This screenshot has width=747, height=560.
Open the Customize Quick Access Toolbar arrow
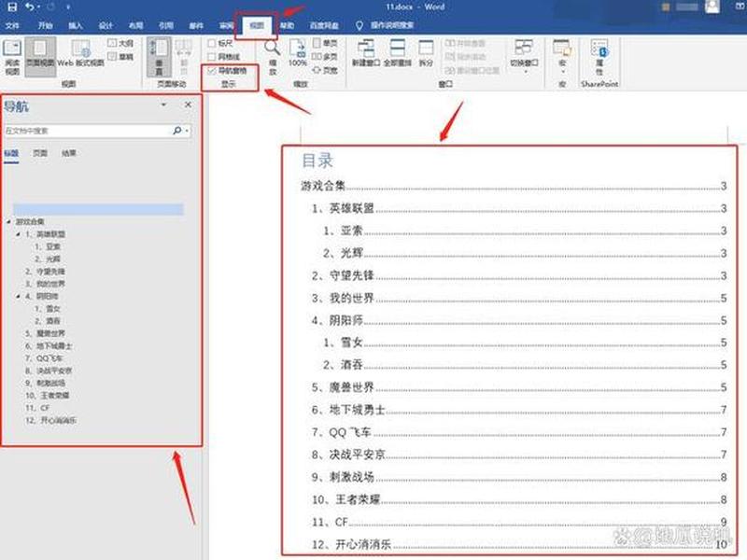pyautogui.click(x=67, y=7)
